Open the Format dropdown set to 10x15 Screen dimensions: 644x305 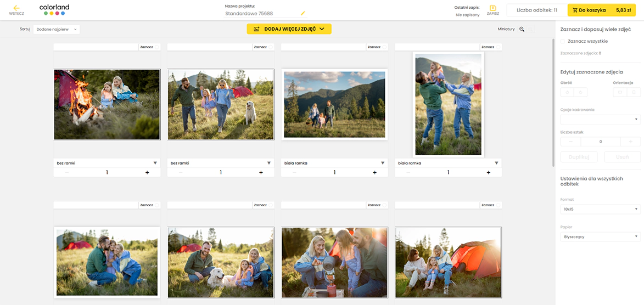click(601, 210)
